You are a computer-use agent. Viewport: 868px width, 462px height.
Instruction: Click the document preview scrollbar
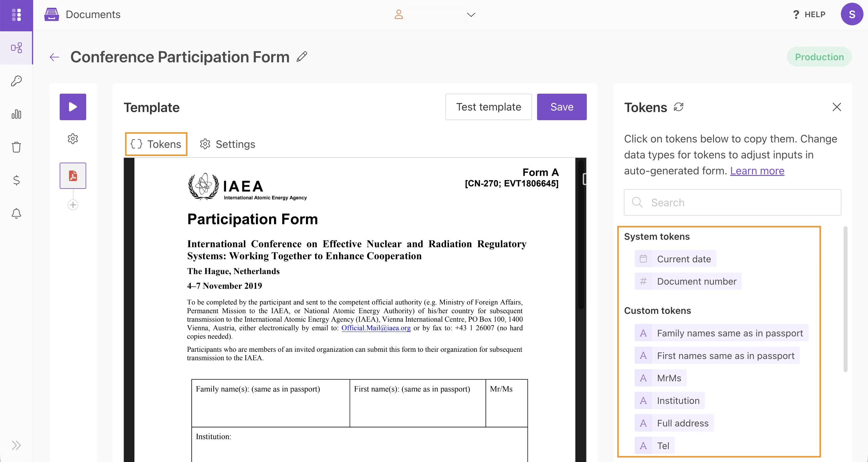580,235
